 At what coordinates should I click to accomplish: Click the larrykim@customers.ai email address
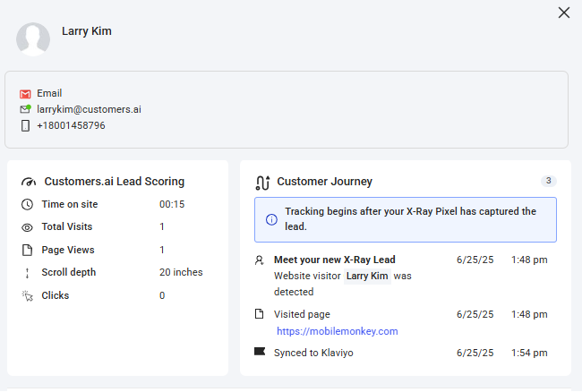(89, 109)
